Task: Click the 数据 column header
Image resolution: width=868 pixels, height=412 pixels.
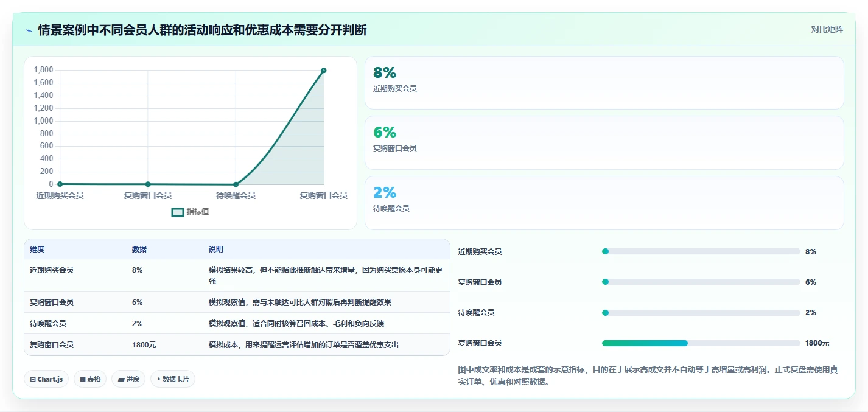Action: (139, 250)
